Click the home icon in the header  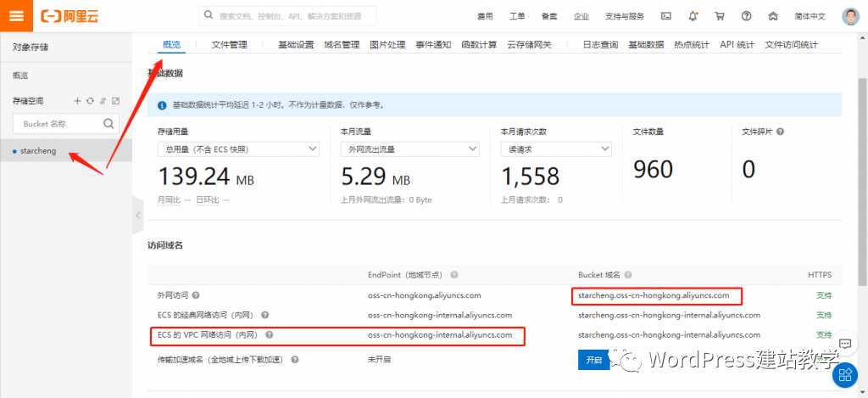pyautogui.click(x=773, y=16)
